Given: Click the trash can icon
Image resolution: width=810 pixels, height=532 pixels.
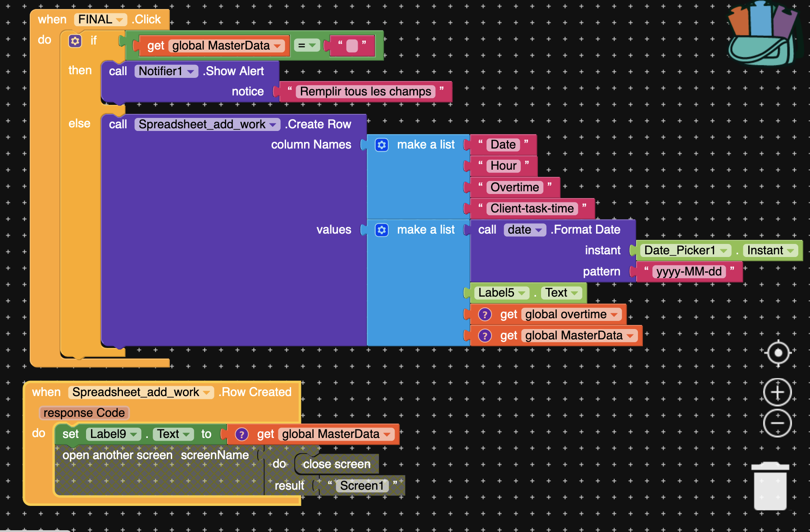Looking at the screenshot, I should [770, 486].
